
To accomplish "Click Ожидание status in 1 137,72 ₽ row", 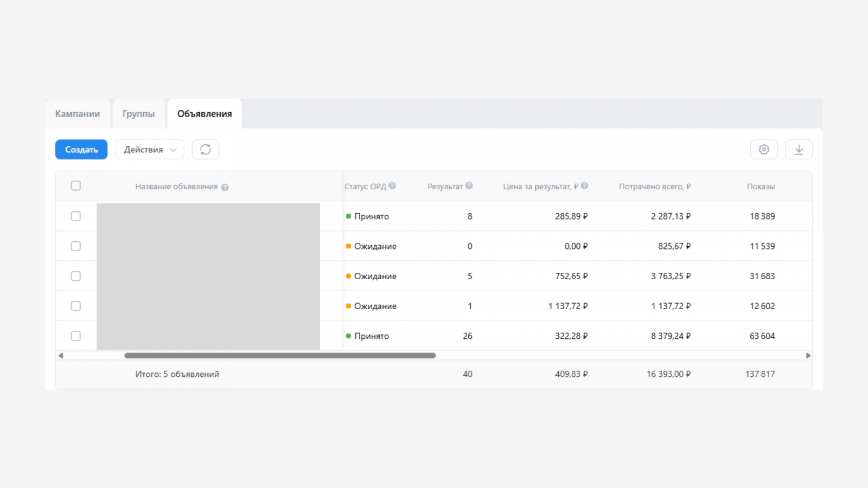I will coord(371,306).
